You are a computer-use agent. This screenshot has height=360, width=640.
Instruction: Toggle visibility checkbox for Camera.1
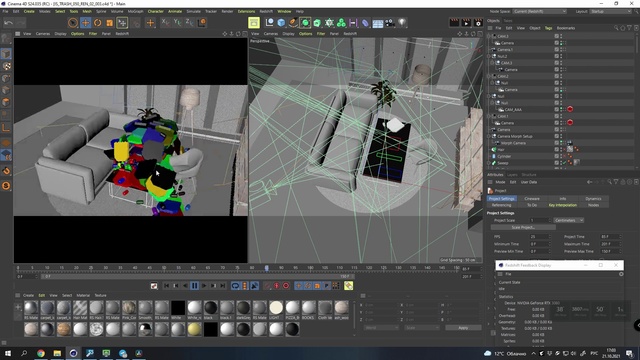[x=556, y=49]
